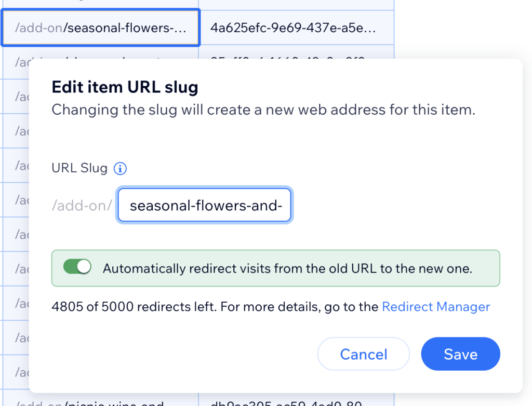
Task: Click the info icon beside URL Slug
Action: pos(120,168)
